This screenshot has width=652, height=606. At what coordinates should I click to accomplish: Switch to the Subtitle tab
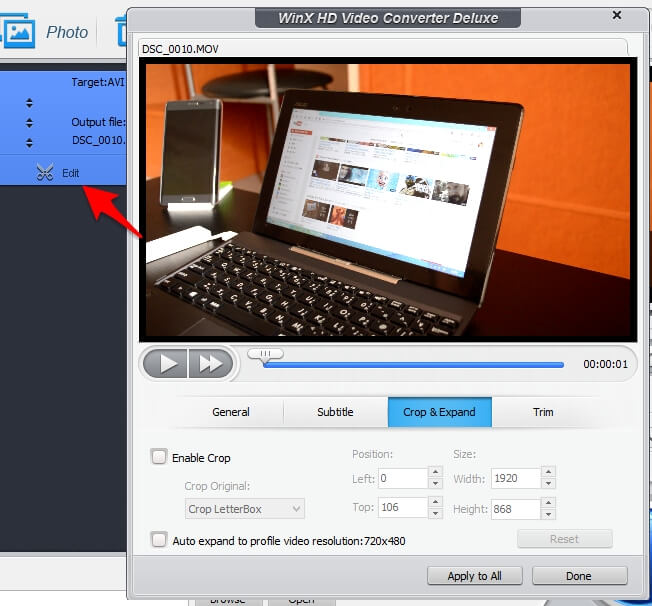point(335,412)
